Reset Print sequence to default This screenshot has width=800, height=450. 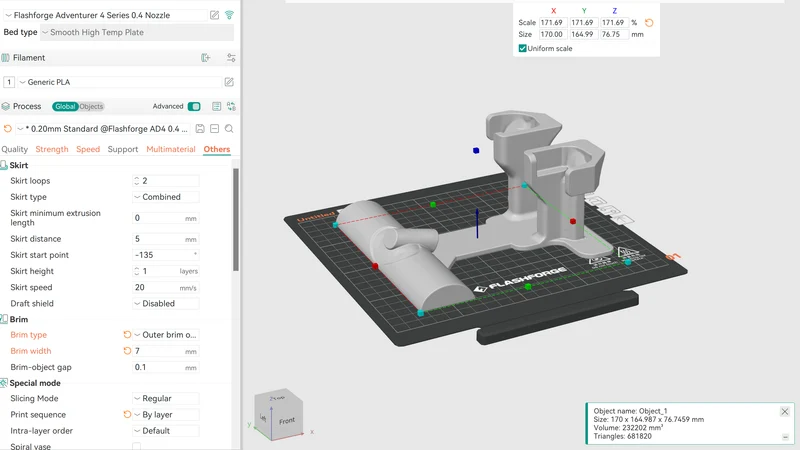pos(127,414)
